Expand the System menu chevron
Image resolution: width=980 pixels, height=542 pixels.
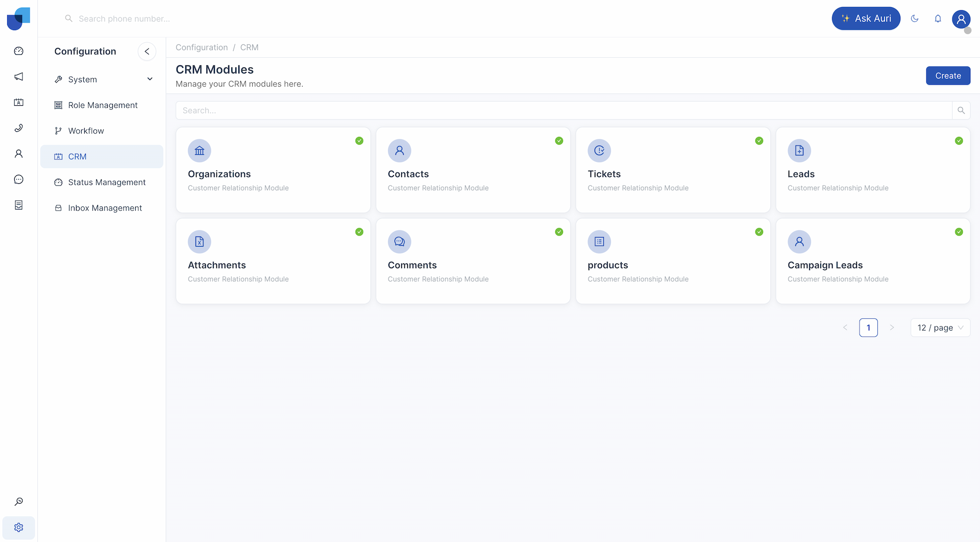pos(150,79)
